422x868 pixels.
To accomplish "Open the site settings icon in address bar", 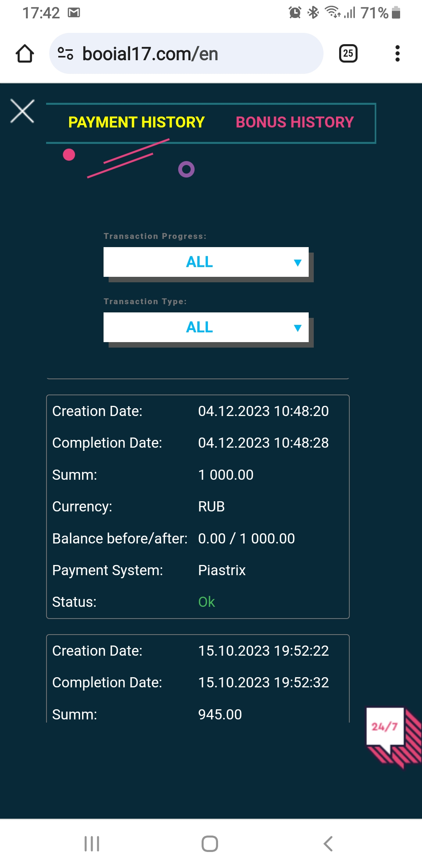I will point(65,54).
